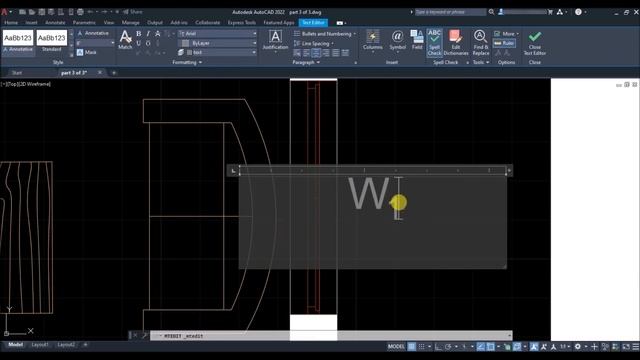Open Find & Replace
The width and height of the screenshot is (640, 360).
click(481, 42)
